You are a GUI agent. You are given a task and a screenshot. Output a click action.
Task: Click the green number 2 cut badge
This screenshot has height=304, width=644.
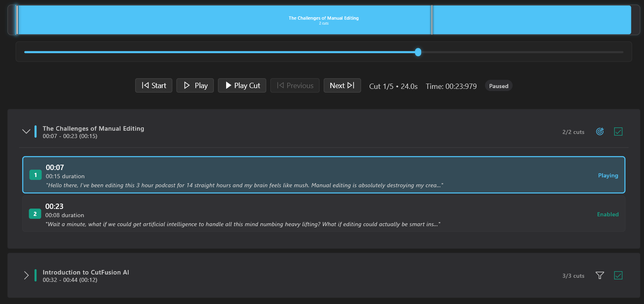pyautogui.click(x=35, y=214)
